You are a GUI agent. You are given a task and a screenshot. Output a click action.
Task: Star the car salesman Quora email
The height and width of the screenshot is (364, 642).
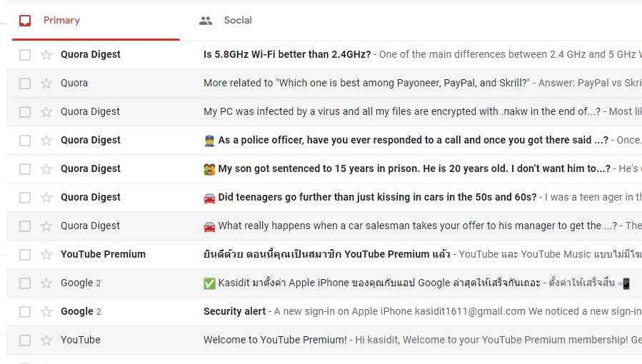pos(46,226)
